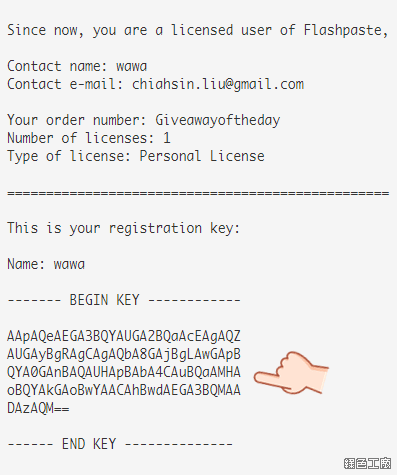Screen dimensions: 397x475
Task: Click the equals-sign separator line
Action: pos(198,193)
